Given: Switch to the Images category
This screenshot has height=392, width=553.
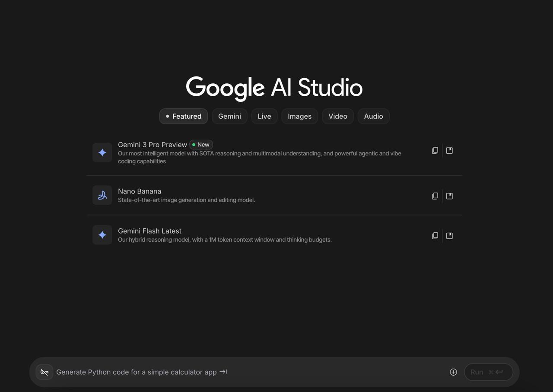Looking at the screenshot, I should pyautogui.click(x=299, y=116).
